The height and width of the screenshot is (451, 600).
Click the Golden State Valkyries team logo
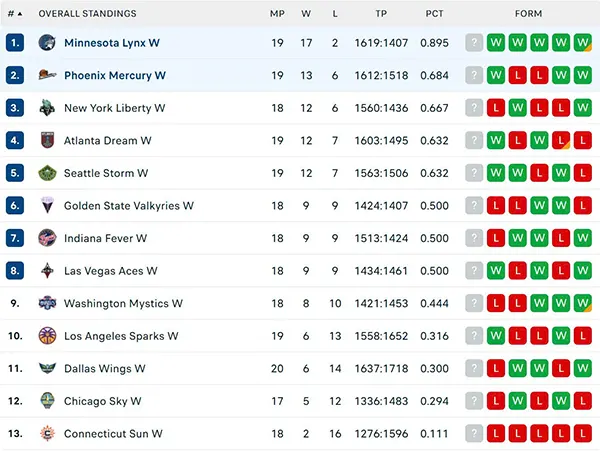(47, 205)
